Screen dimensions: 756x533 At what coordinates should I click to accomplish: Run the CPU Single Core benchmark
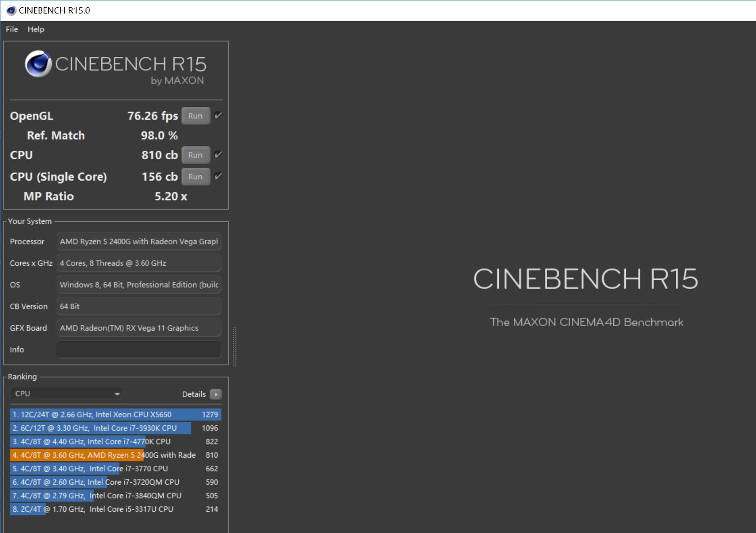coord(195,177)
